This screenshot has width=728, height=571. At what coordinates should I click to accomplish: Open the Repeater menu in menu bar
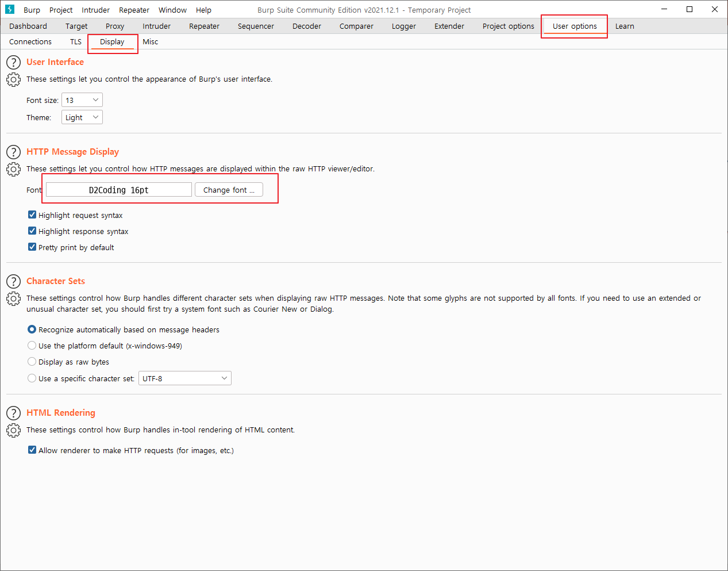134,10
